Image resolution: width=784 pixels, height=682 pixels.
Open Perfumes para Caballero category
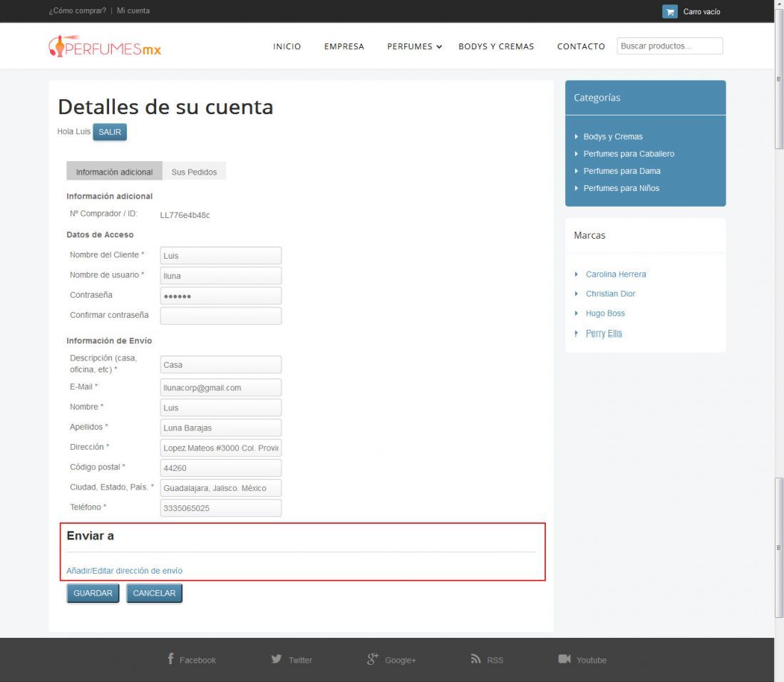tap(629, 153)
